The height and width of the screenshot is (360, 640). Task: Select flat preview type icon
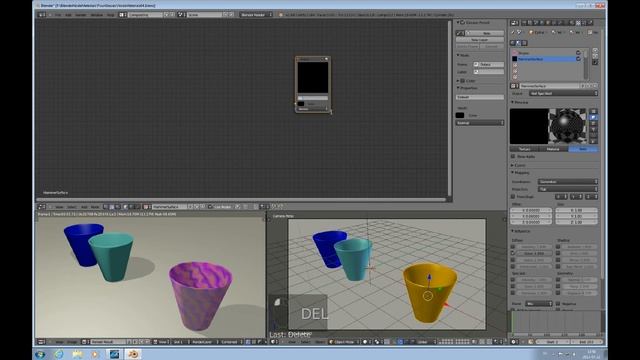[x=593, y=111]
